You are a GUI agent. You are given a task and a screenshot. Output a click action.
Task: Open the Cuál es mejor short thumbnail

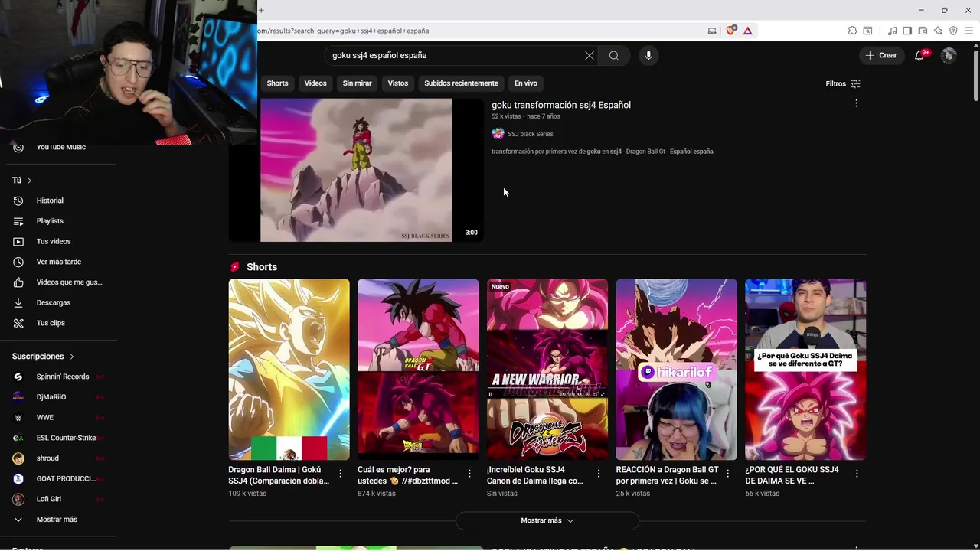coord(418,370)
